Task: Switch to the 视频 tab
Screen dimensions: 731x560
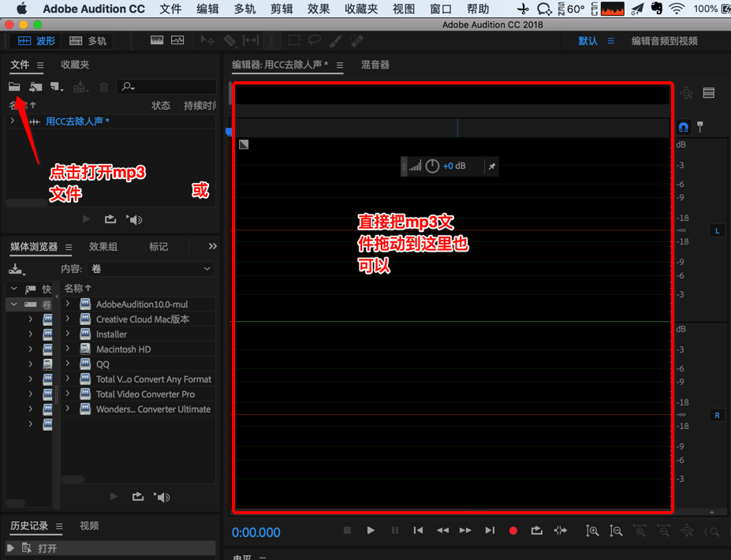Action: 89,526
